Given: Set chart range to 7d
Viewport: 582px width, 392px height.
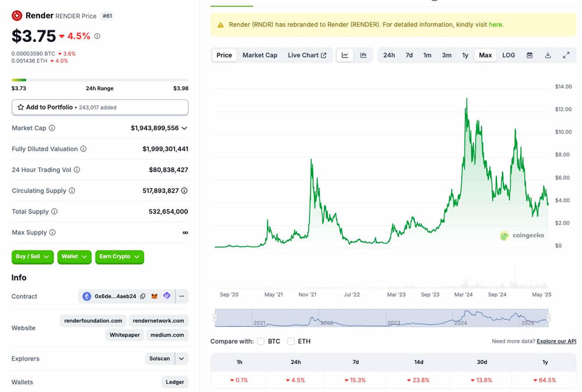Looking at the screenshot, I should tap(409, 55).
